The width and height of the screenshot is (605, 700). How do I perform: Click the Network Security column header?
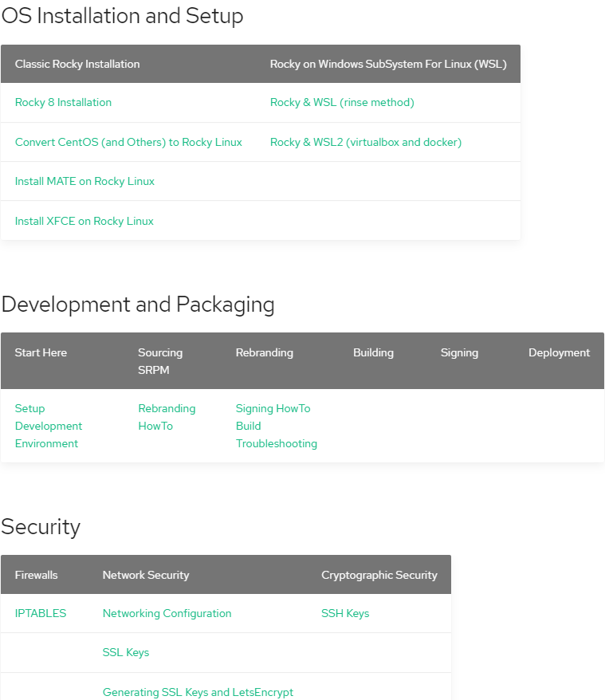click(x=146, y=575)
